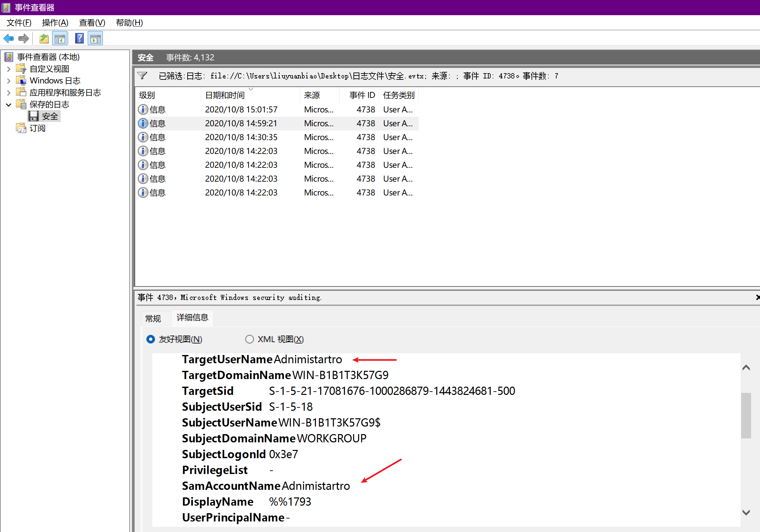Collapse the 保存的日志 tree node
760x532 pixels.
pos(9,105)
